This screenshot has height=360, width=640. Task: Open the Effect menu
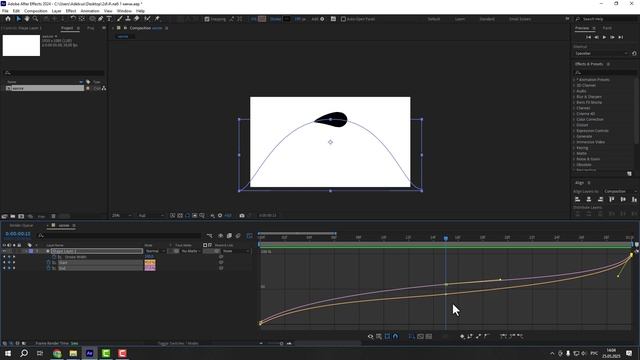71,11
